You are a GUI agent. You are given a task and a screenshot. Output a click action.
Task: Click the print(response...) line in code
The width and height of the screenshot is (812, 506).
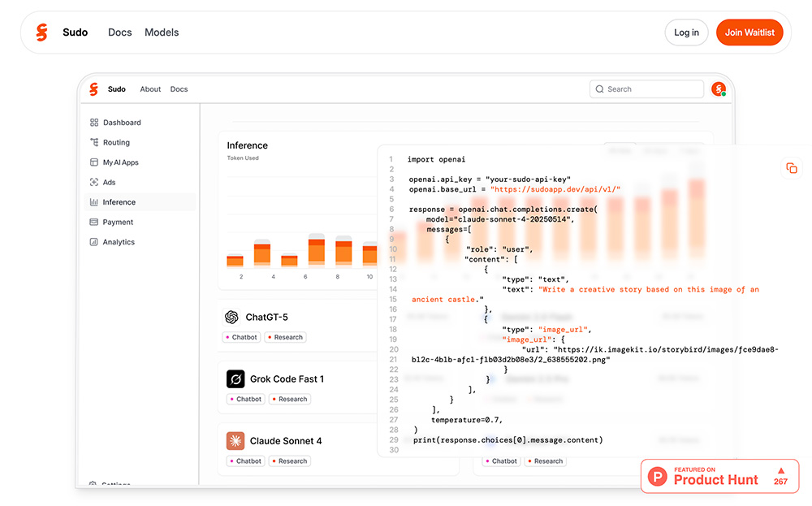pos(508,439)
